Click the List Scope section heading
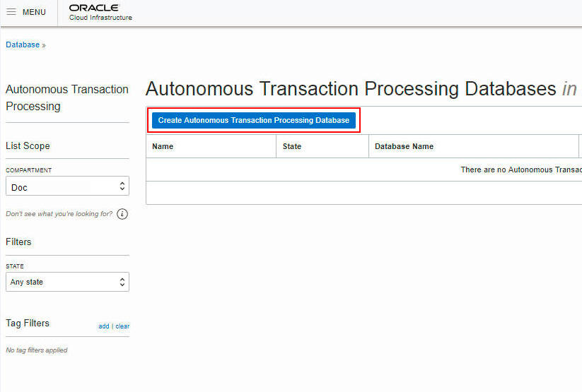582x392 pixels. click(28, 145)
